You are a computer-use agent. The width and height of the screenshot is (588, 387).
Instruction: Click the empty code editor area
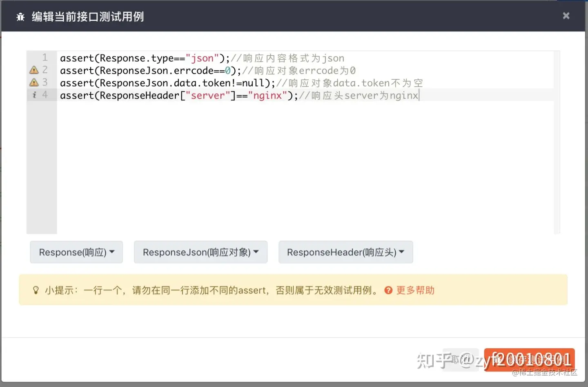[x=305, y=168]
